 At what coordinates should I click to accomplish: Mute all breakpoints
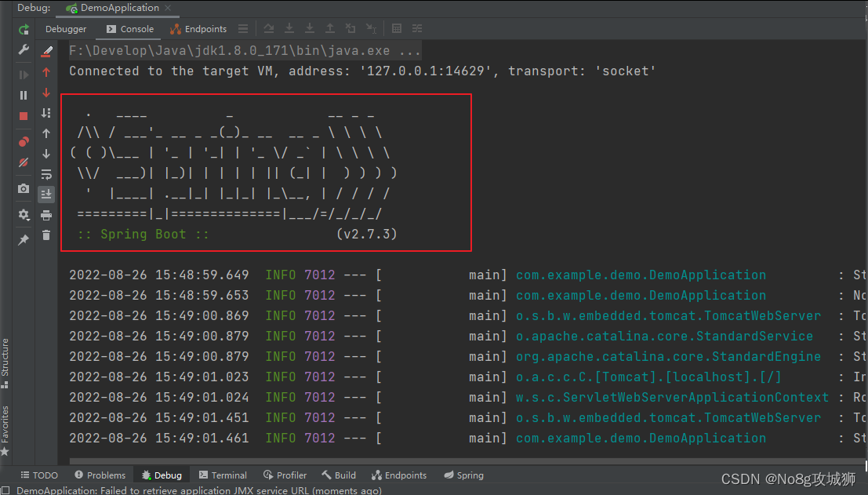click(x=23, y=160)
